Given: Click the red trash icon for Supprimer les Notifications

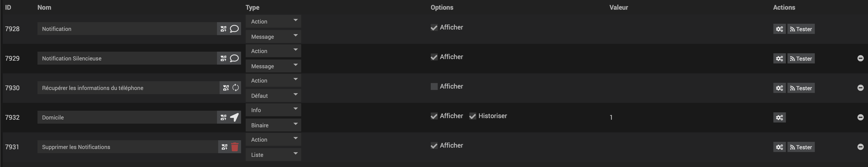Looking at the screenshot, I should [x=235, y=147].
